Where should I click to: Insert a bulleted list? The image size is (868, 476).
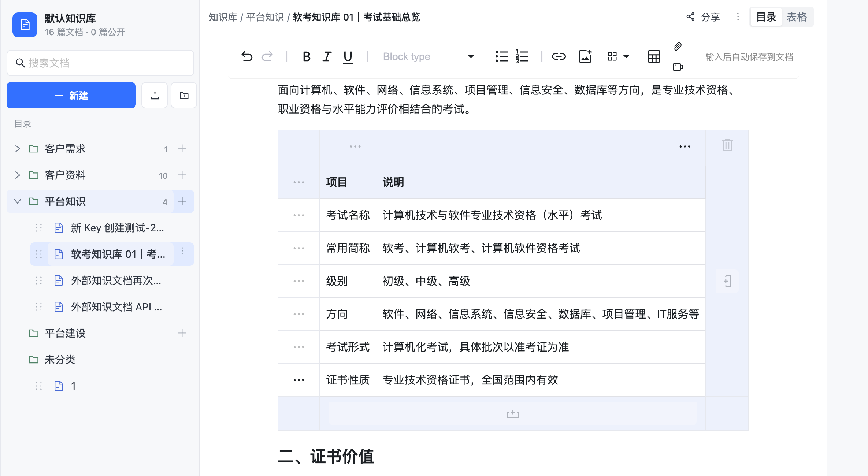tap(501, 56)
